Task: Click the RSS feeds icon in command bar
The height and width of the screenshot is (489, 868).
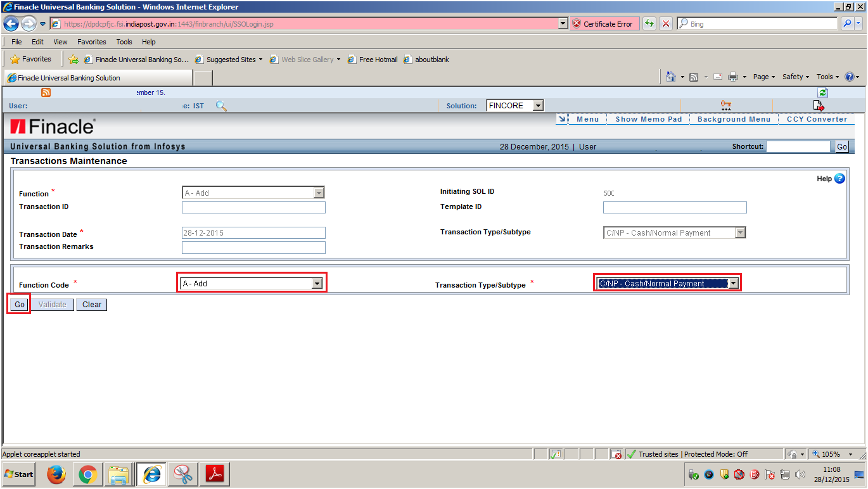Action: pyautogui.click(x=694, y=77)
